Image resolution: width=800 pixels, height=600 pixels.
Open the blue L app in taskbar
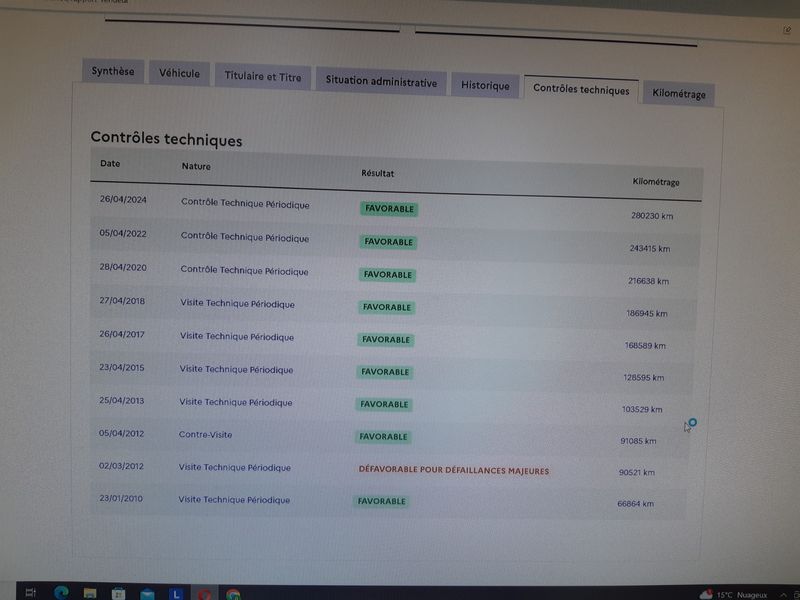click(176, 594)
